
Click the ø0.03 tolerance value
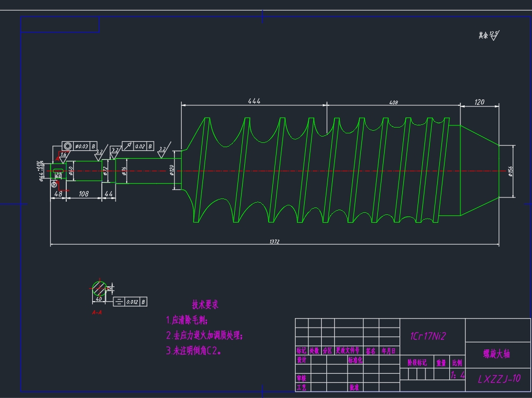pos(82,147)
